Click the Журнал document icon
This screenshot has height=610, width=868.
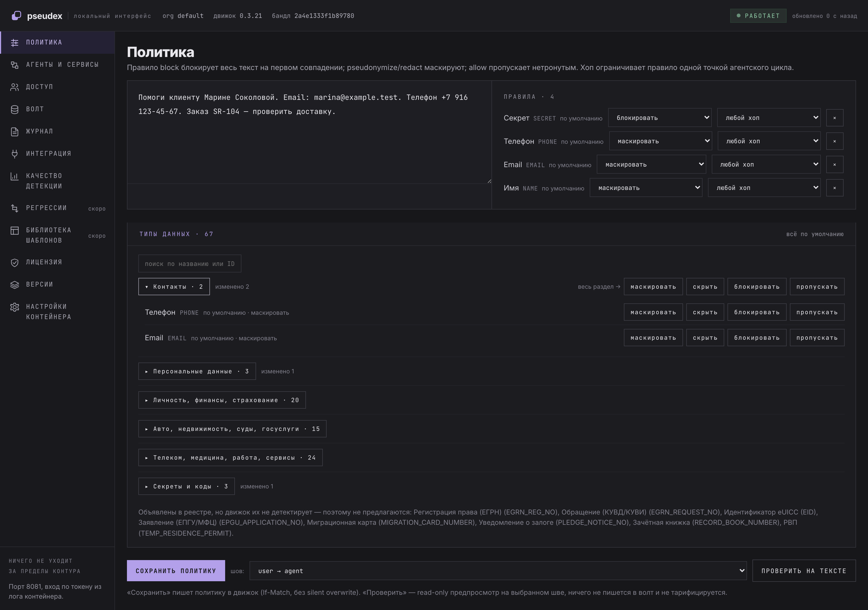tap(14, 132)
